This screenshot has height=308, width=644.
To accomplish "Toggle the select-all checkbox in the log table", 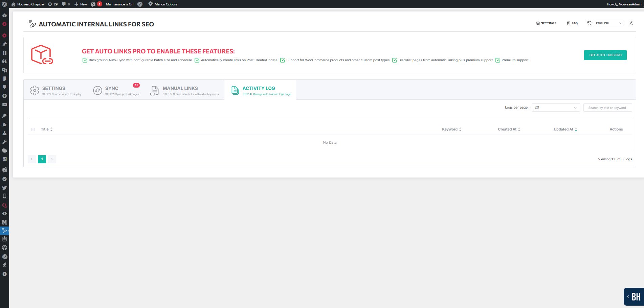I will tap(33, 129).
